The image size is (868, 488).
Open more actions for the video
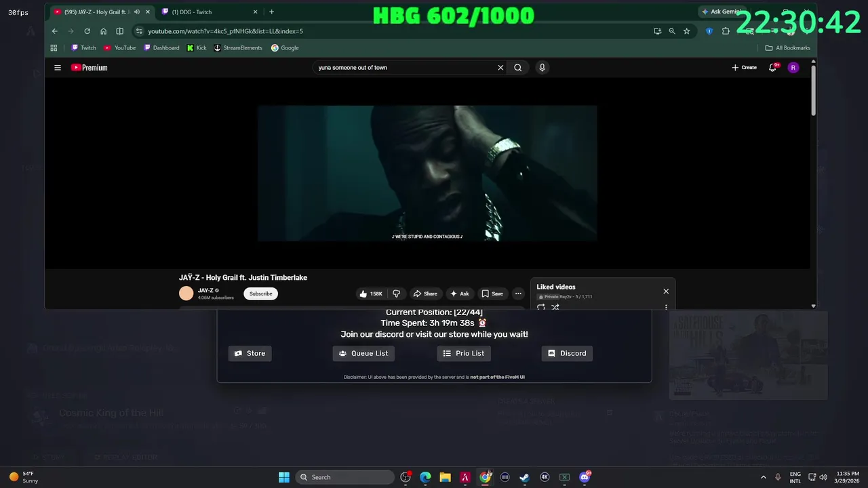point(518,293)
